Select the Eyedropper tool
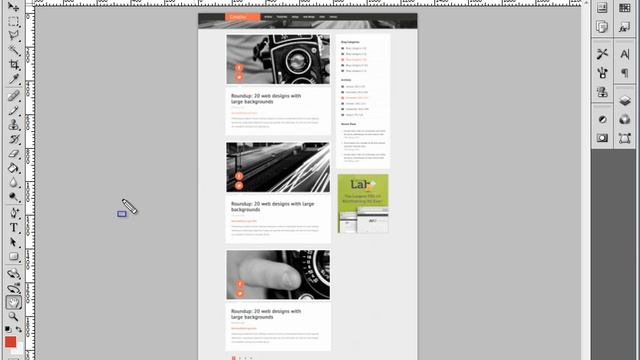640x360 pixels. [x=13, y=79]
